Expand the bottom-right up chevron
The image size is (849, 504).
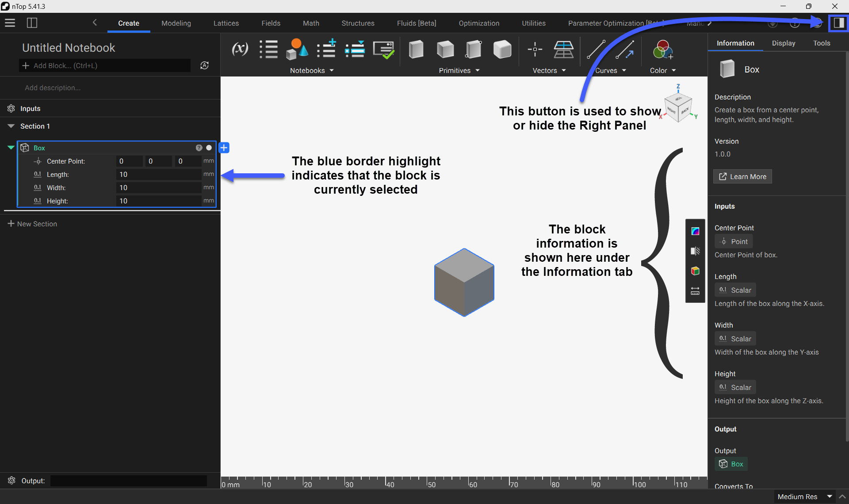point(842,496)
